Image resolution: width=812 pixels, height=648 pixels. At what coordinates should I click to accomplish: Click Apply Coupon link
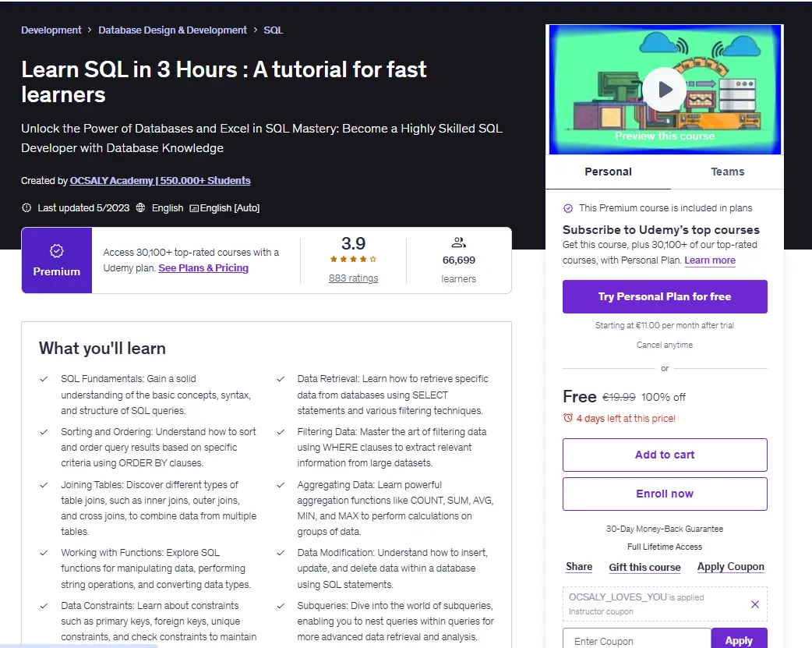(x=731, y=567)
